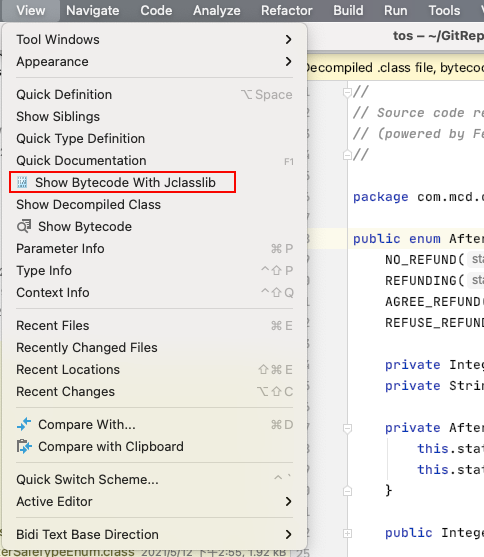Open the Active Editor submenu
The height and width of the screenshot is (557, 484).
(x=155, y=501)
